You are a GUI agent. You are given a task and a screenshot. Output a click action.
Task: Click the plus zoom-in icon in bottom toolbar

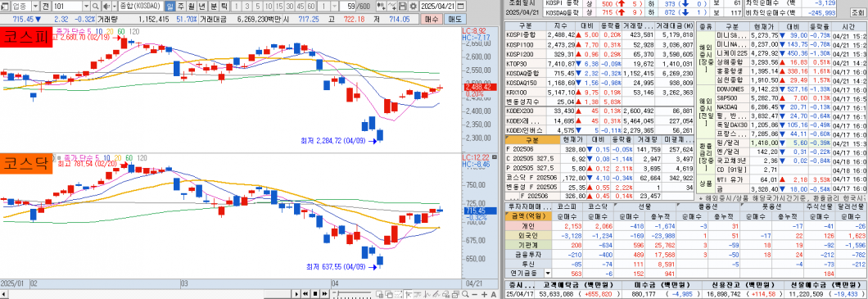click(485, 295)
